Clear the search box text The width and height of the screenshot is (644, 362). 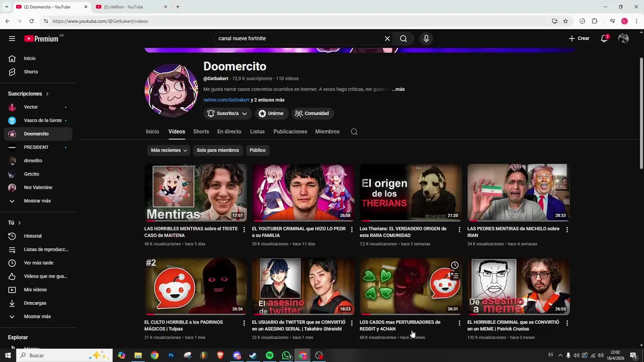click(x=387, y=38)
